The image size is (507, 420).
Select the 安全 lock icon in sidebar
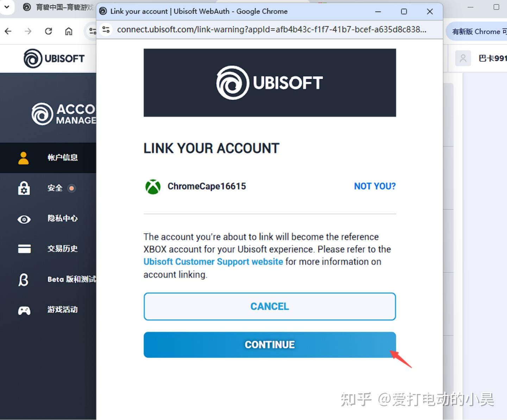coord(24,188)
